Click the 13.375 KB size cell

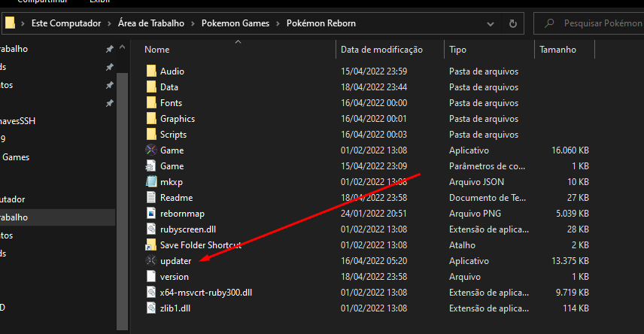click(570, 261)
